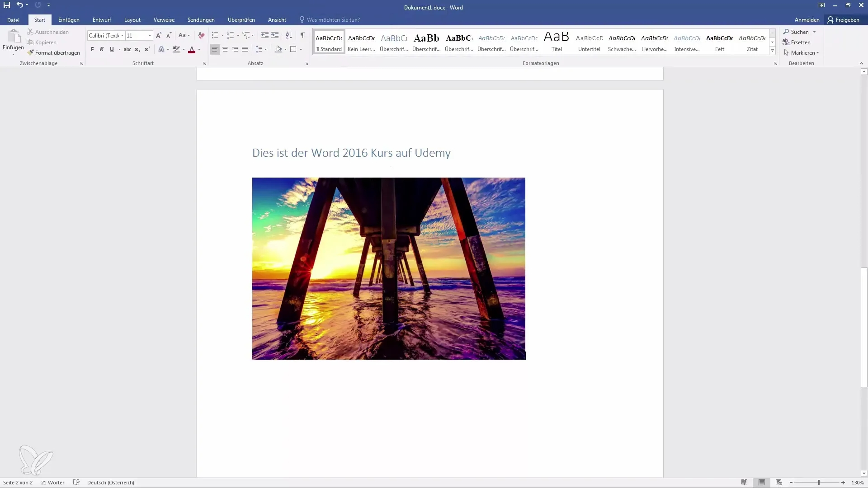Toggle show paragraph marks ¶
The height and width of the screenshot is (488, 868).
303,35
